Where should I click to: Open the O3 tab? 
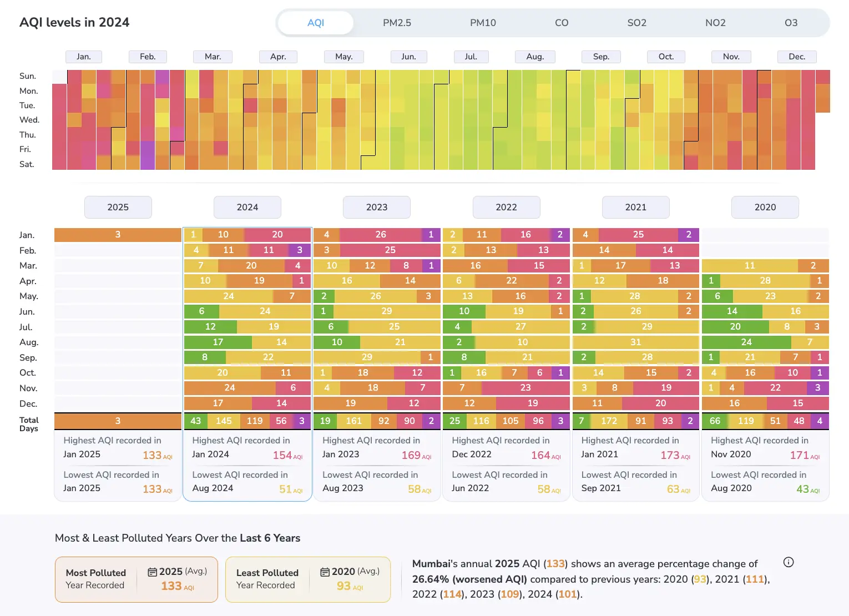click(x=791, y=23)
